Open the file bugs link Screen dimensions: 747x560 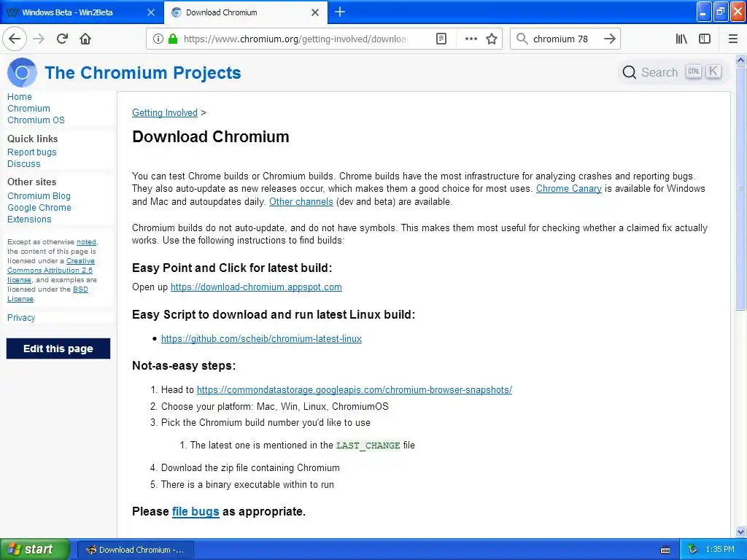(x=196, y=511)
